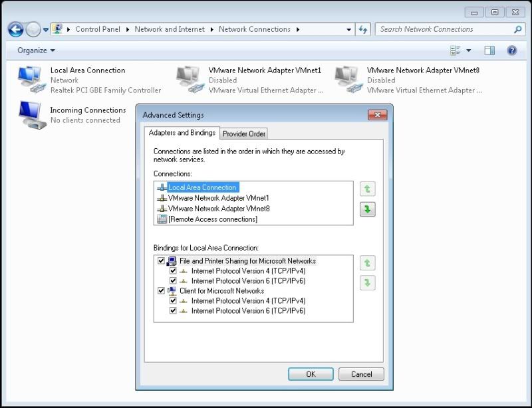The height and width of the screenshot is (408, 532).
Task: Click Network Connections breadcrumb
Action: click(x=255, y=29)
